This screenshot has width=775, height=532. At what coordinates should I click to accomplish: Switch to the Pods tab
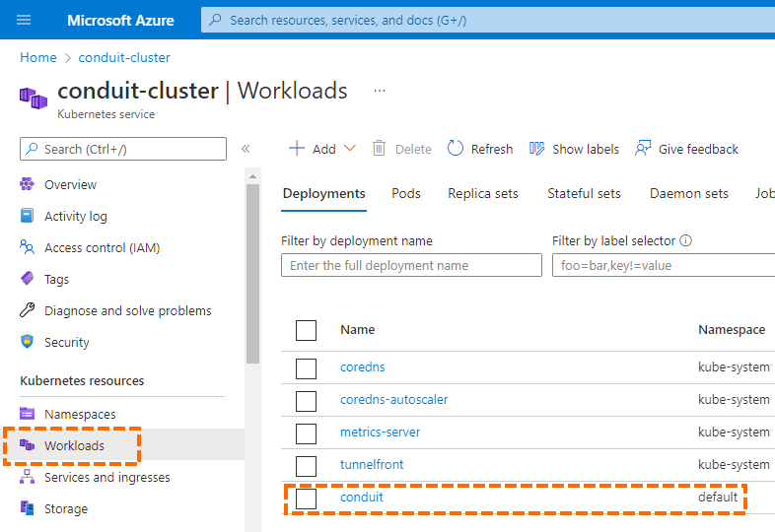pyautogui.click(x=406, y=194)
